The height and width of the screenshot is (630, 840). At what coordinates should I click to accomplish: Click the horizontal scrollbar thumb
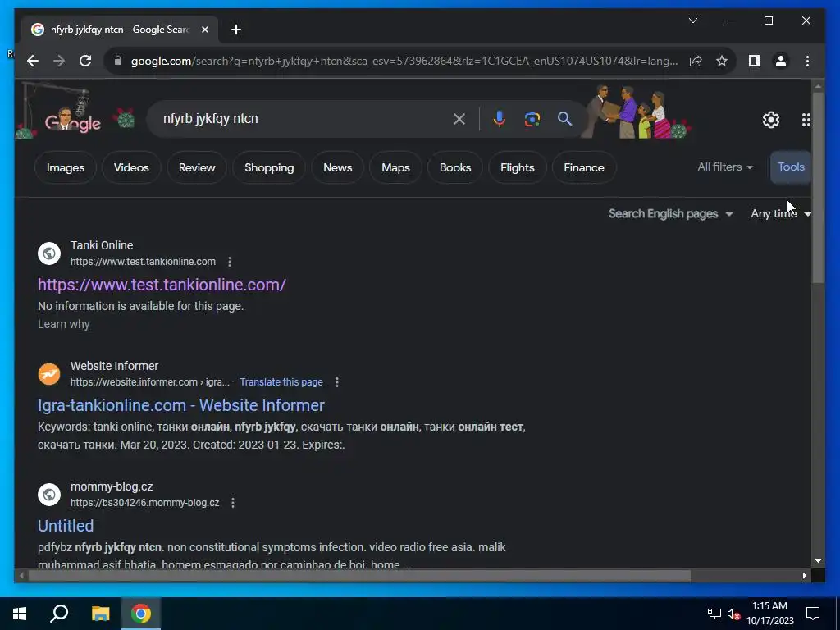359,575
